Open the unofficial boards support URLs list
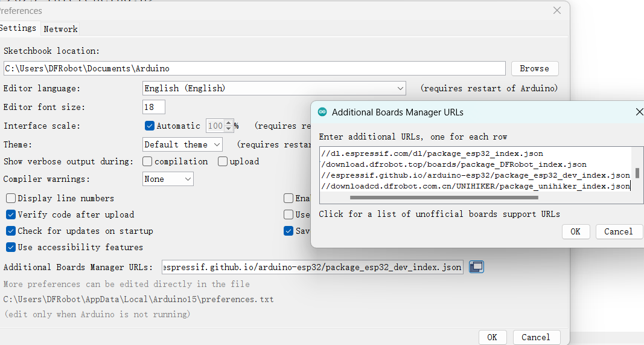The width and height of the screenshot is (644, 345). click(439, 214)
